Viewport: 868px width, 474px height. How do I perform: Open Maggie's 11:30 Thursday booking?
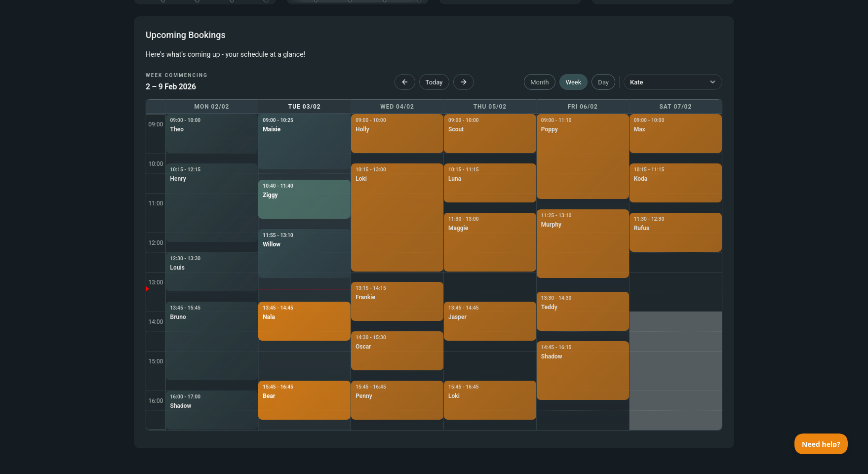pyautogui.click(x=489, y=242)
